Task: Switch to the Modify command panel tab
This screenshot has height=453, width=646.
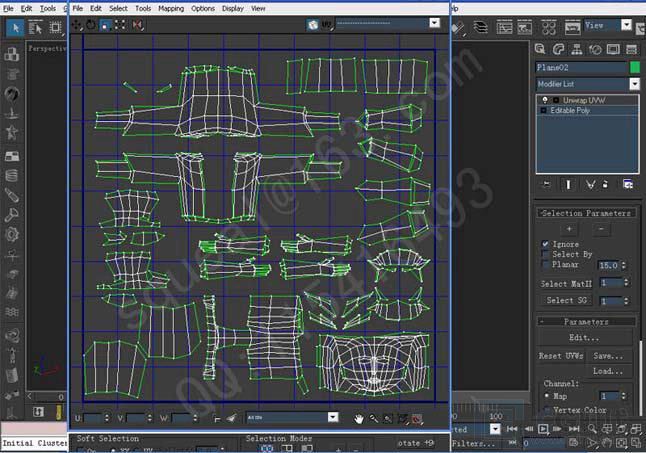Action: click(x=558, y=49)
